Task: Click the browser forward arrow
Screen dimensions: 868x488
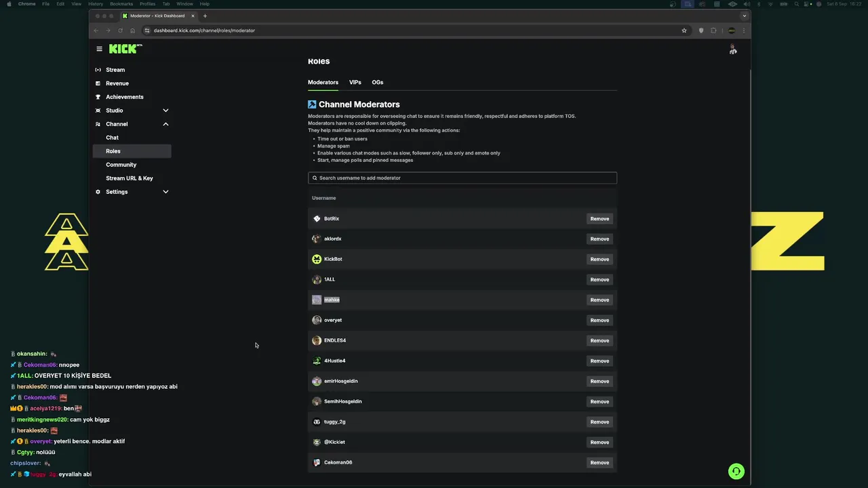Action: pos(108,30)
